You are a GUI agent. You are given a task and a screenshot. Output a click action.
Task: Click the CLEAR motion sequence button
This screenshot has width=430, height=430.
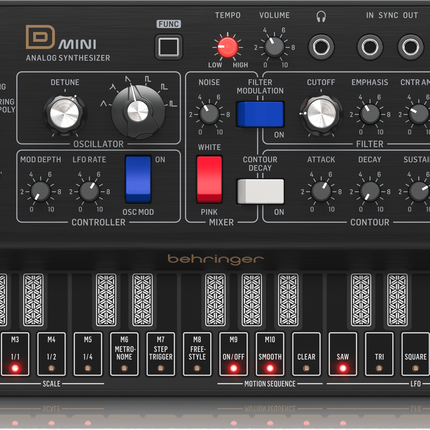[x=306, y=354]
